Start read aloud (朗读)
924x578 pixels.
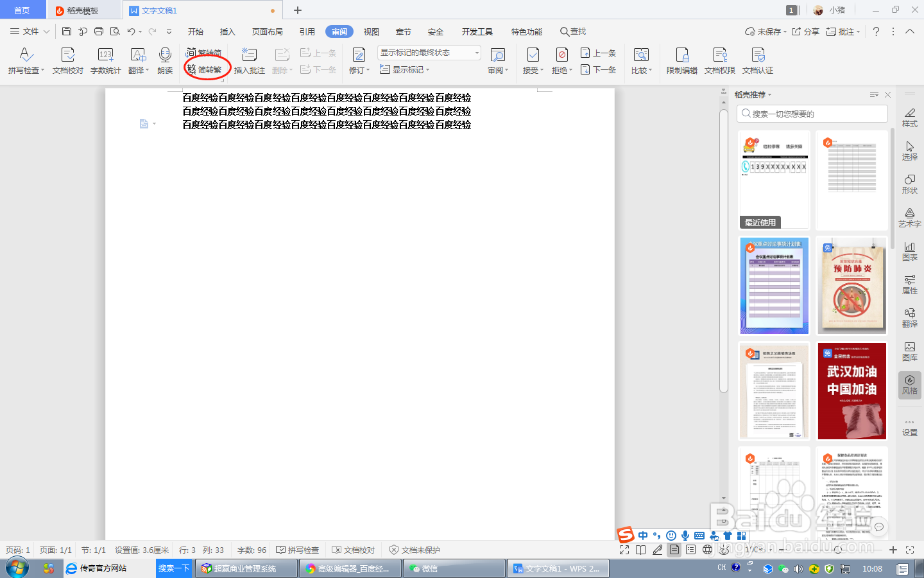tap(165, 61)
